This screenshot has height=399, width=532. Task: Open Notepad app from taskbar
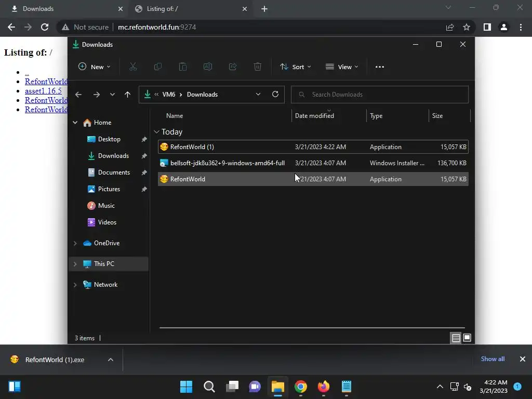coord(347,387)
